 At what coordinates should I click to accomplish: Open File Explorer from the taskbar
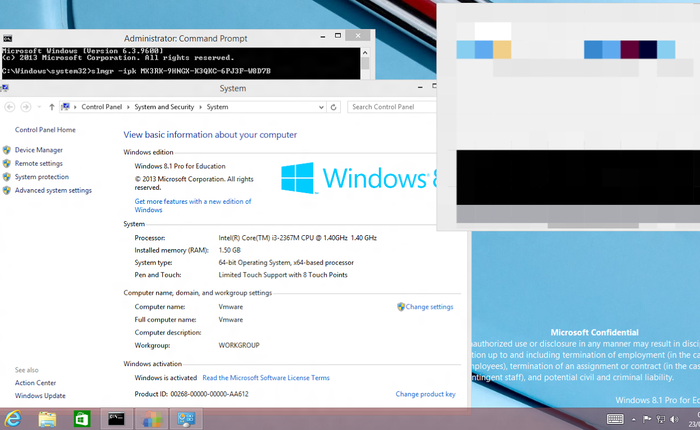[x=47, y=419]
